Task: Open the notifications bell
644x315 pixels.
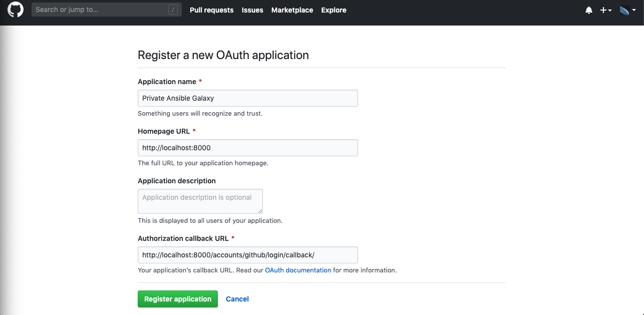Action: [x=589, y=10]
